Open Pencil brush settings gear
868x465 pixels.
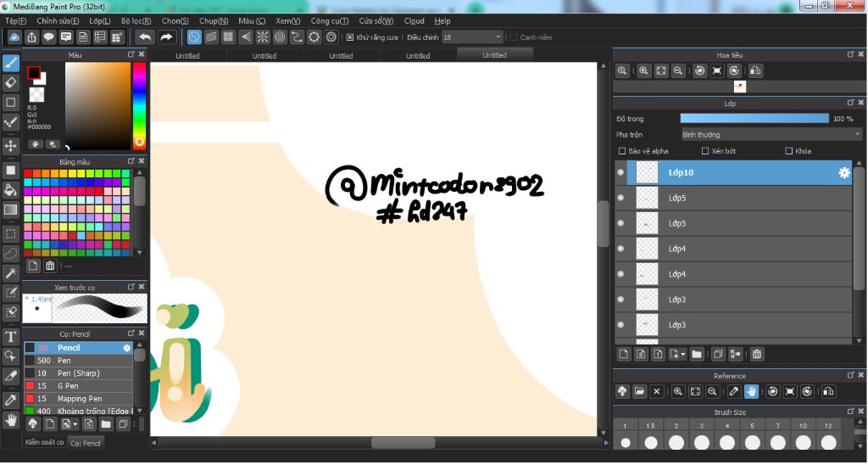tap(127, 348)
